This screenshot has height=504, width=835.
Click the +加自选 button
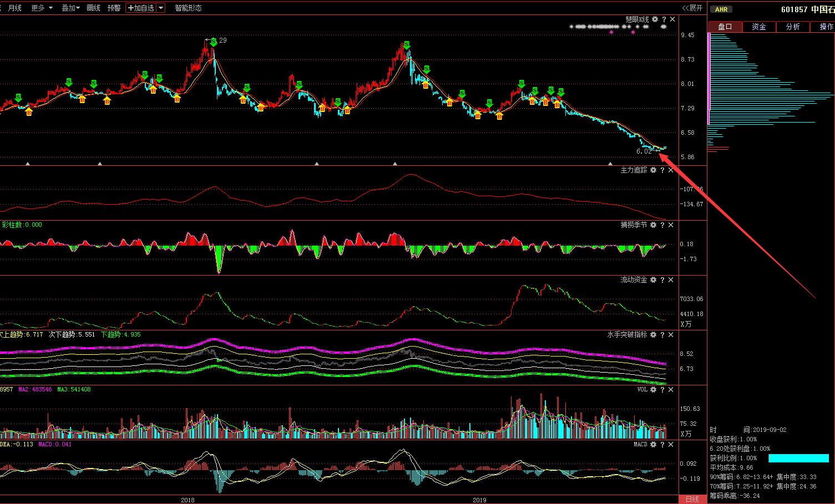coord(141,8)
